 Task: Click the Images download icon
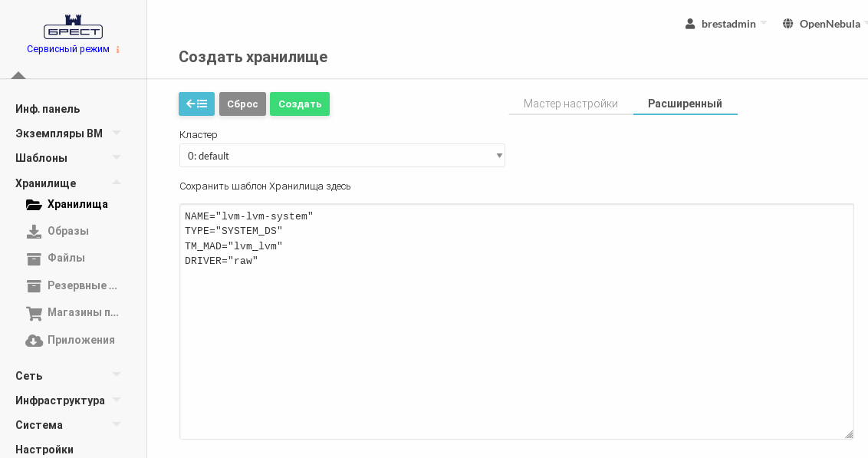pos(34,231)
